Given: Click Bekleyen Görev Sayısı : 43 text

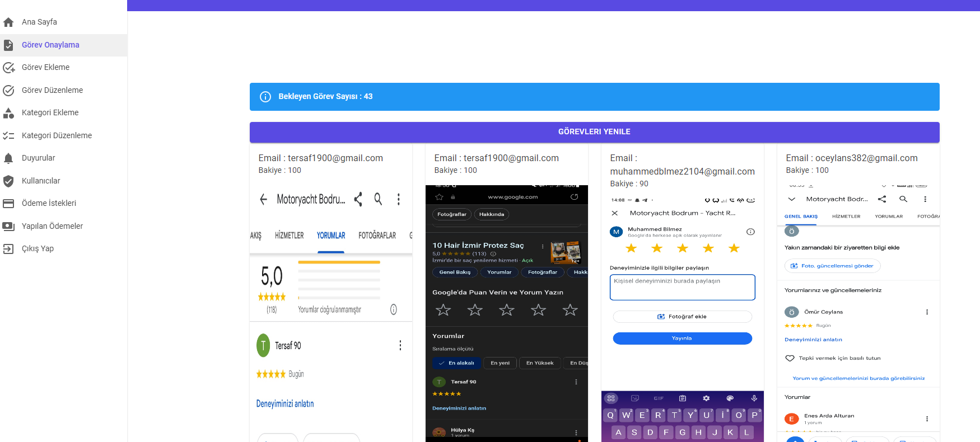Looking at the screenshot, I should coord(325,97).
